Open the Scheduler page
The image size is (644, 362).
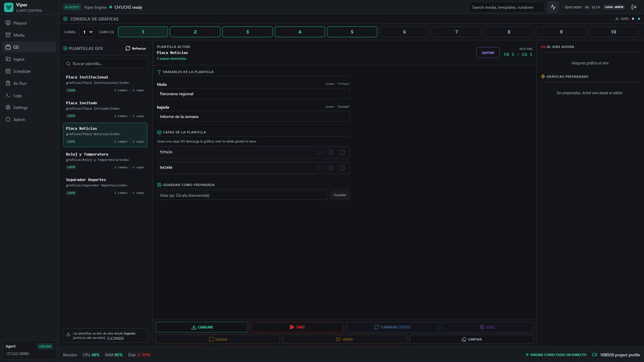click(x=29, y=71)
